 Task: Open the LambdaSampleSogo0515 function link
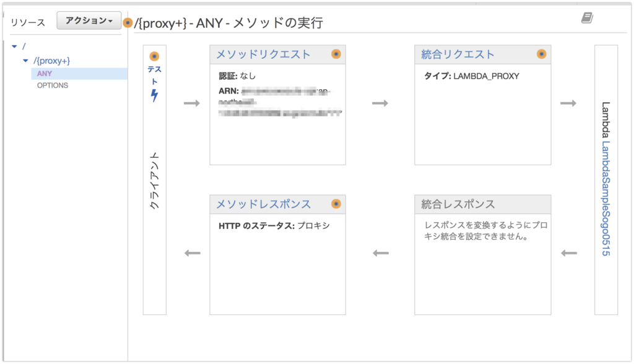tap(606, 198)
